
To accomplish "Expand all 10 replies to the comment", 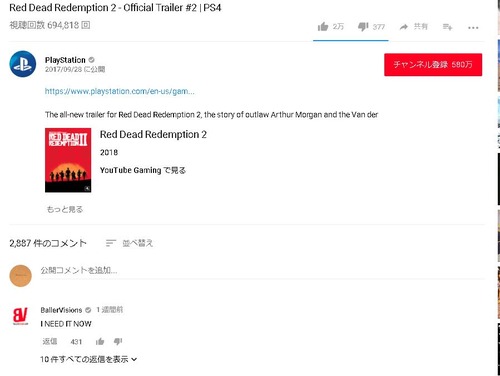I will [89, 359].
